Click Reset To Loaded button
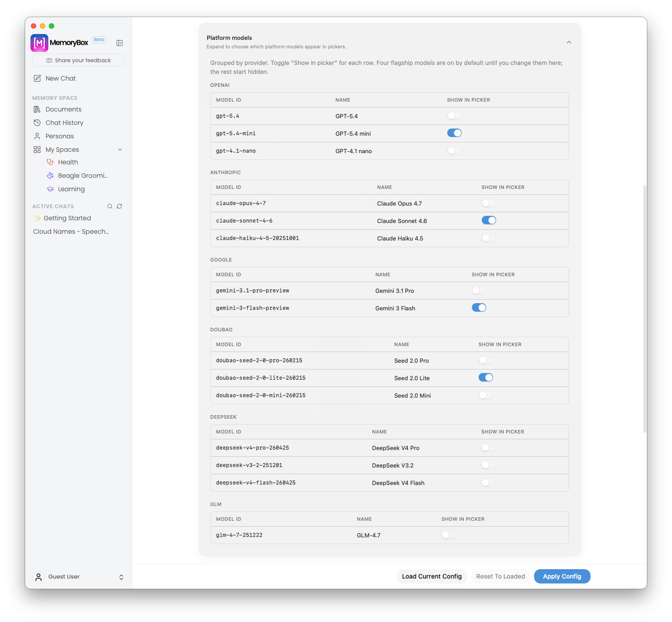 click(x=501, y=576)
